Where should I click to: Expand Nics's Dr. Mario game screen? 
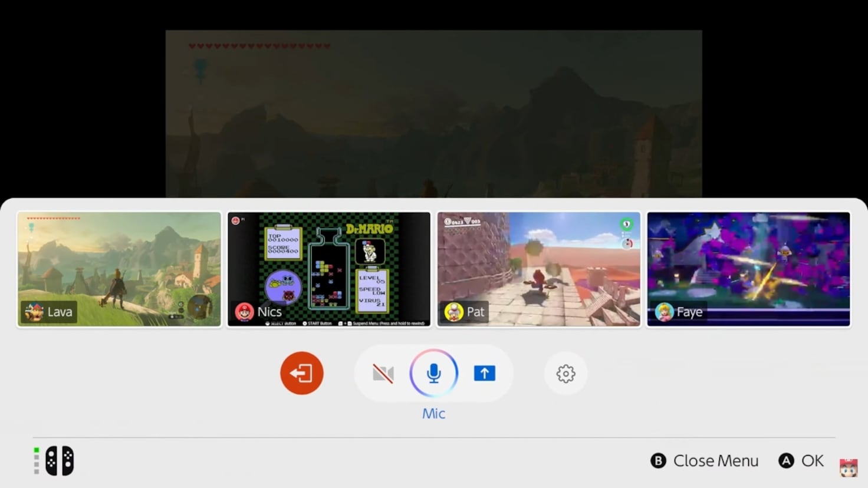[328, 269]
